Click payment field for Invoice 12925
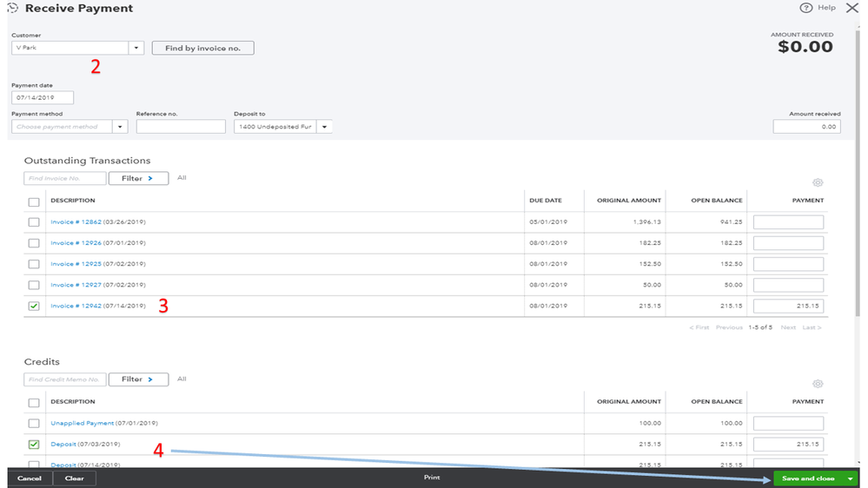868x488 pixels. (788, 264)
